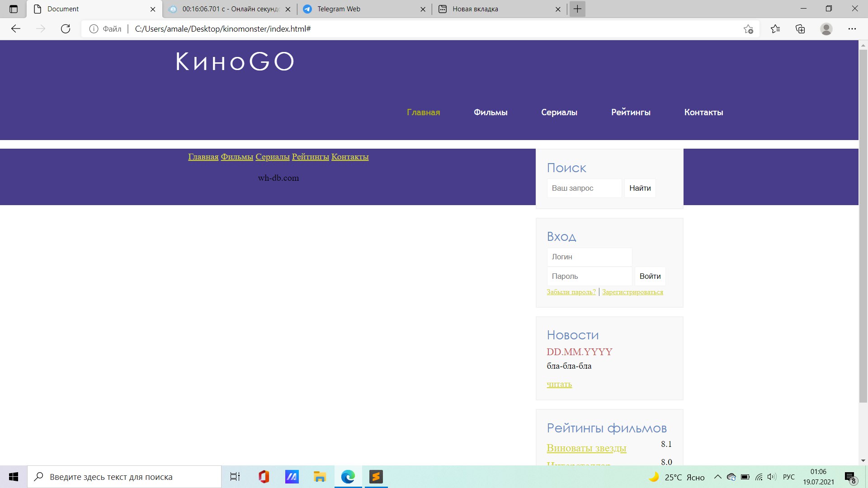Follow the Зарегистрироваться link
868x488 pixels.
tap(632, 292)
